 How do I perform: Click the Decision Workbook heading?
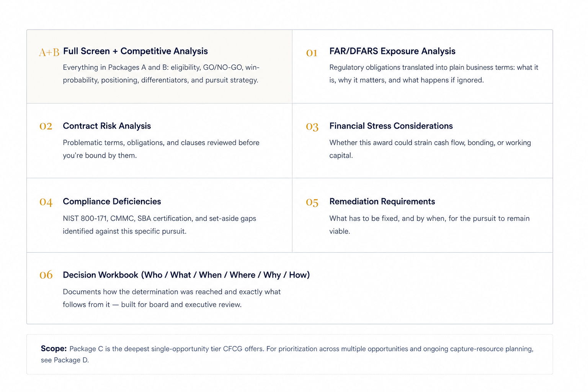coord(186,275)
